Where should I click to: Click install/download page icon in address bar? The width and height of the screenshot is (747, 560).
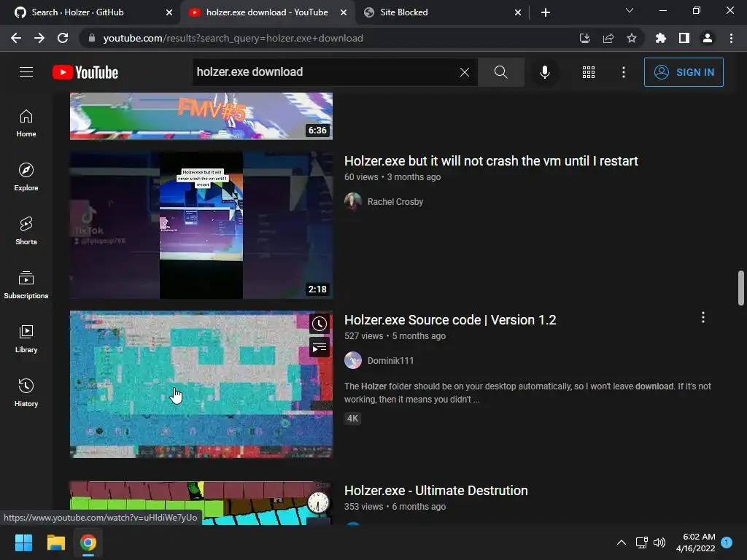coord(584,38)
